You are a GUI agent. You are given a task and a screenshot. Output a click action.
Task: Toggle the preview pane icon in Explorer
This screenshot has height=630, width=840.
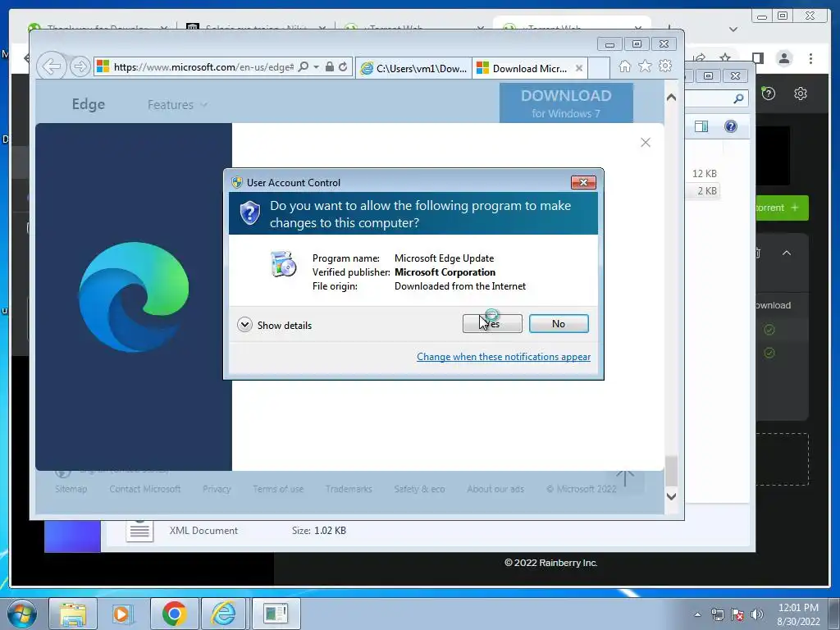(701, 126)
